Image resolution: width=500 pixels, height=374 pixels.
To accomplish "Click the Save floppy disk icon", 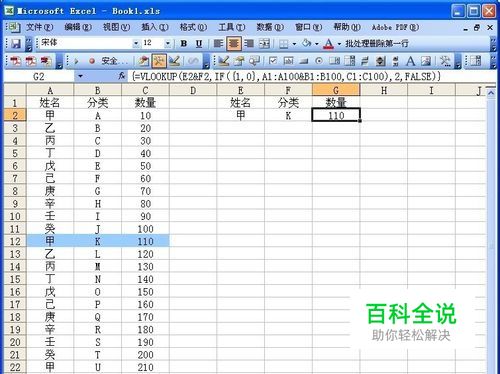I will click(x=16, y=44).
